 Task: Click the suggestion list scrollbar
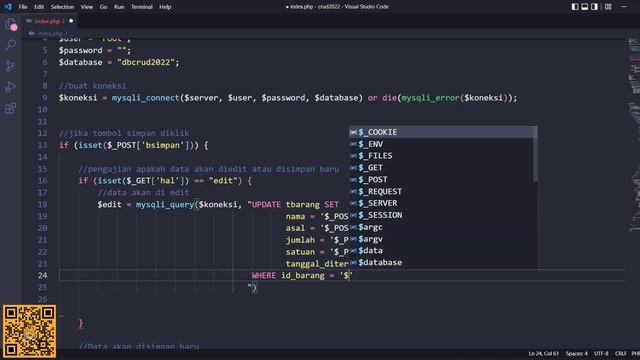click(x=535, y=154)
